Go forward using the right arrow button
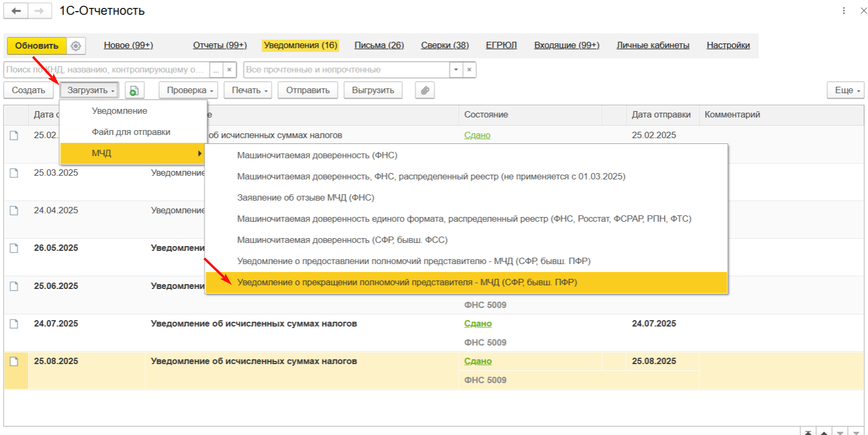The width and height of the screenshot is (868, 435). click(40, 11)
